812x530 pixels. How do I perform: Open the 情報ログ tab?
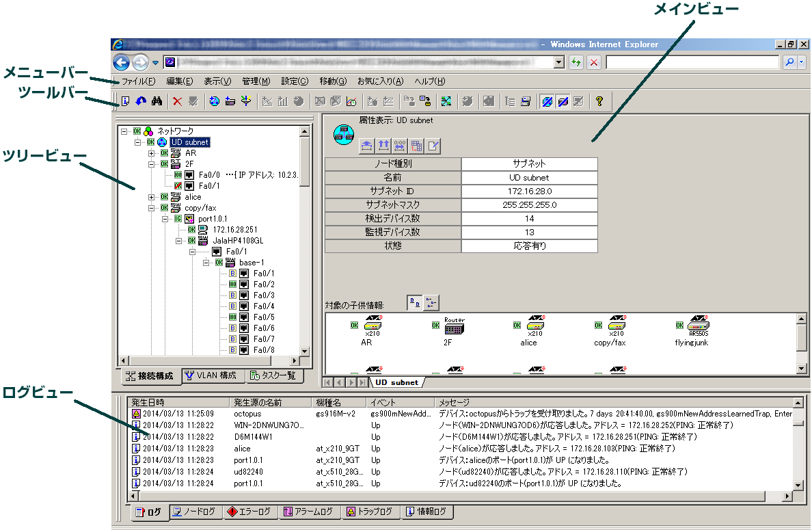pyautogui.click(x=427, y=512)
